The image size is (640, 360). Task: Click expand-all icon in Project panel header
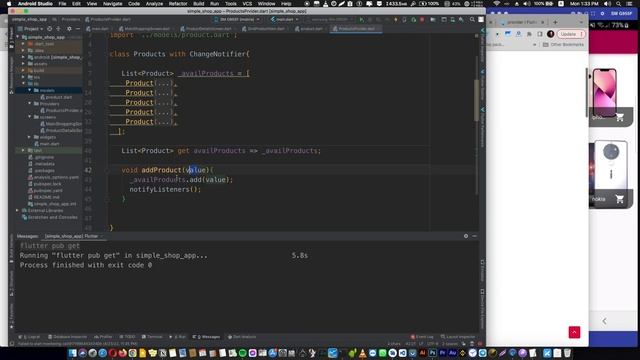click(x=58, y=29)
